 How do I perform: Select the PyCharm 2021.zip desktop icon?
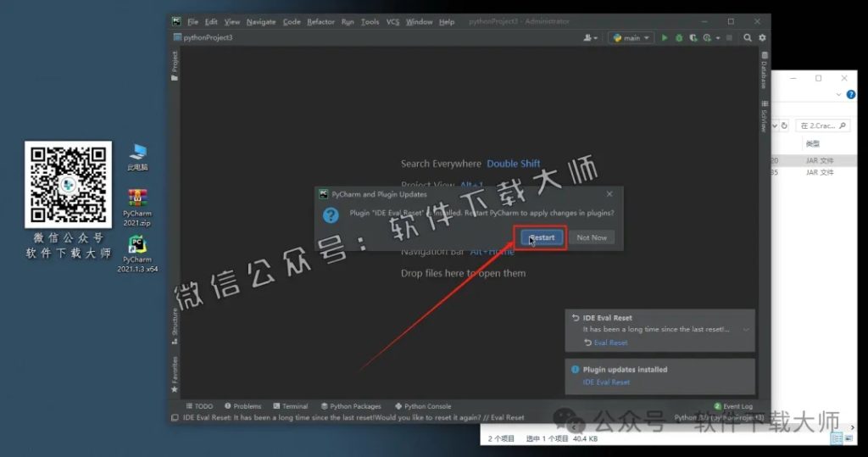pos(137,208)
